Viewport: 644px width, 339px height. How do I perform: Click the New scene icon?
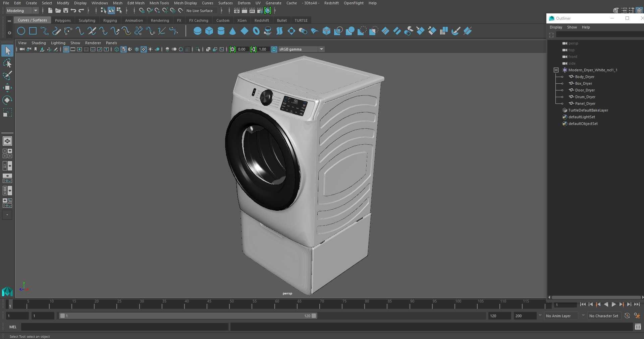[x=50, y=11]
